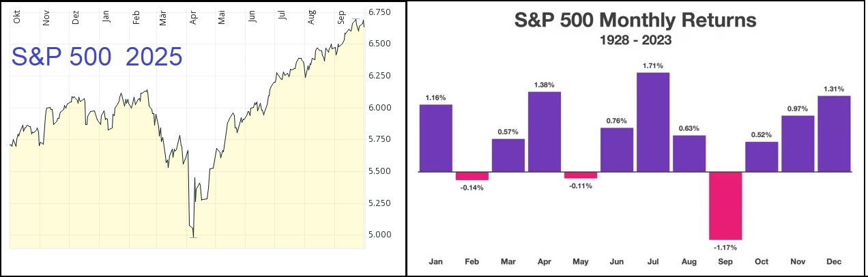The height and width of the screenshot is (277, 868).
Task: Click the "Dec" label under bar chart
Action: click(x=834, y=261)
